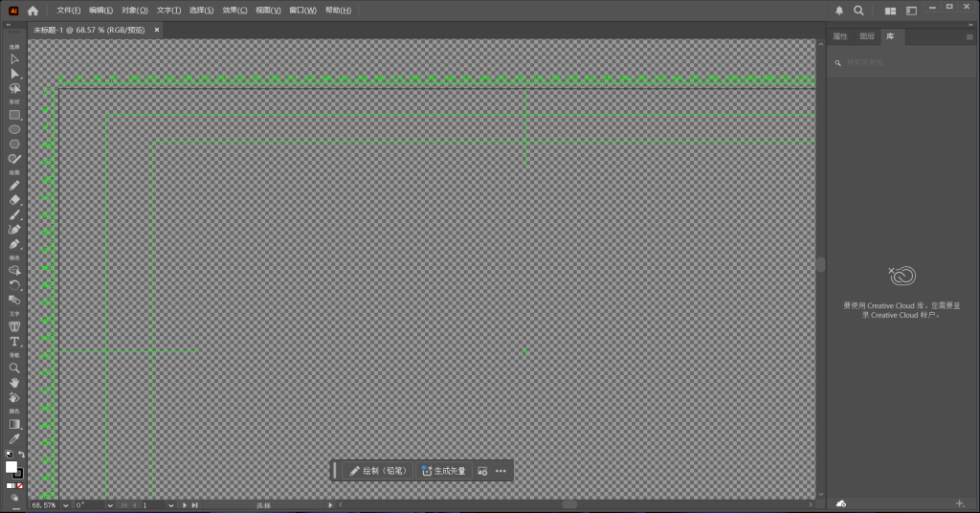980x513 pixels.
Task: Open the notifications bell
Action: click(x=839, y=11)
